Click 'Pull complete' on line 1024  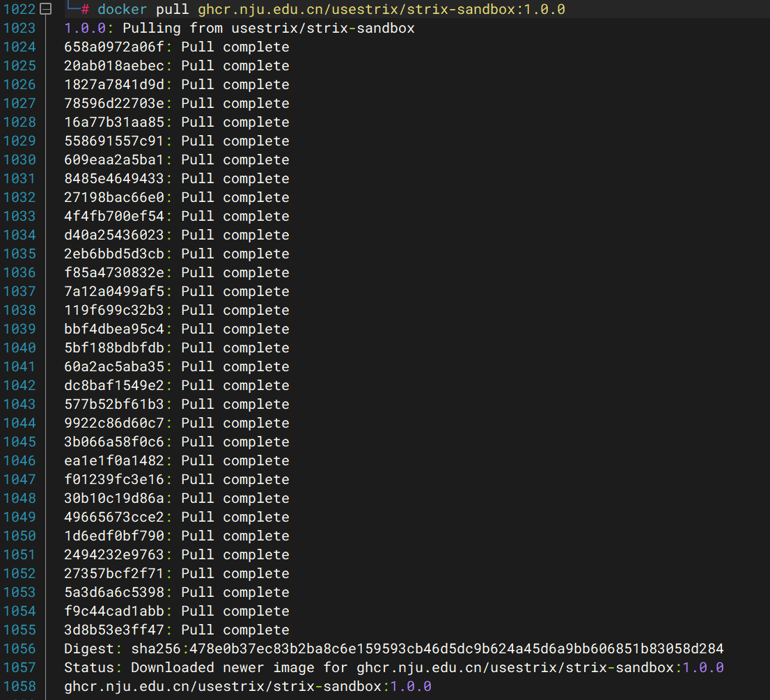click(235, 47)
